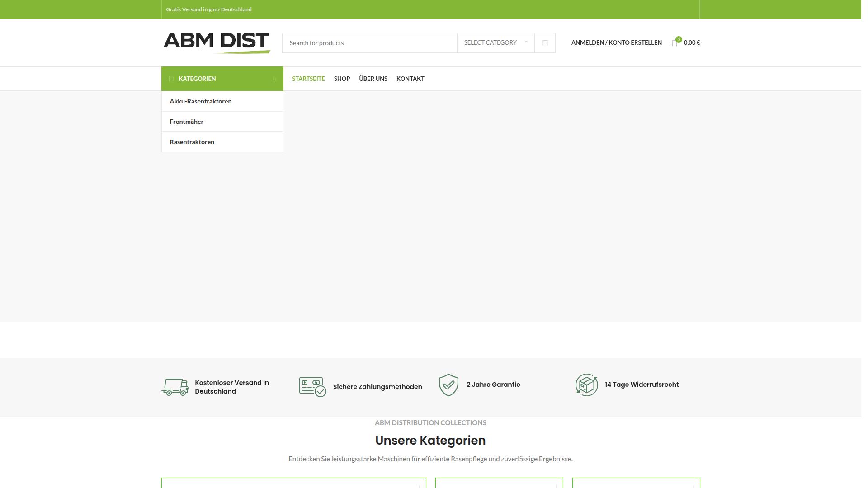
Task: Click the cart item count badge
Action: point(679,40)
